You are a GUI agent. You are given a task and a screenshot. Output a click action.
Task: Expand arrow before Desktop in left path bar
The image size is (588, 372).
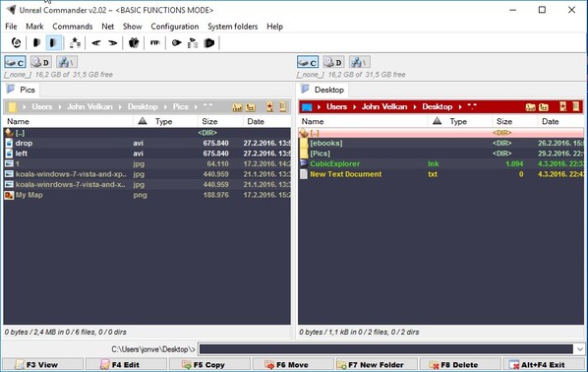pyautogui.click(x=120, y=107)
